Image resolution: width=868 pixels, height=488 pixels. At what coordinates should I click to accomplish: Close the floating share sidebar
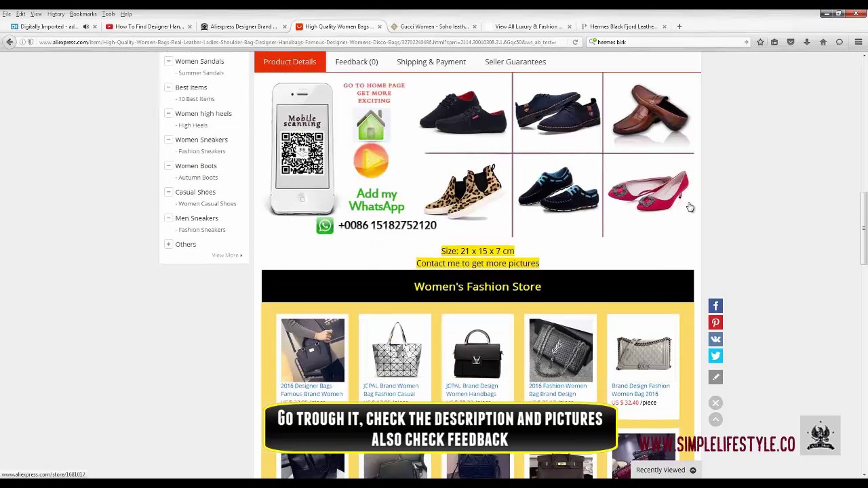click(x=715, y=403)
